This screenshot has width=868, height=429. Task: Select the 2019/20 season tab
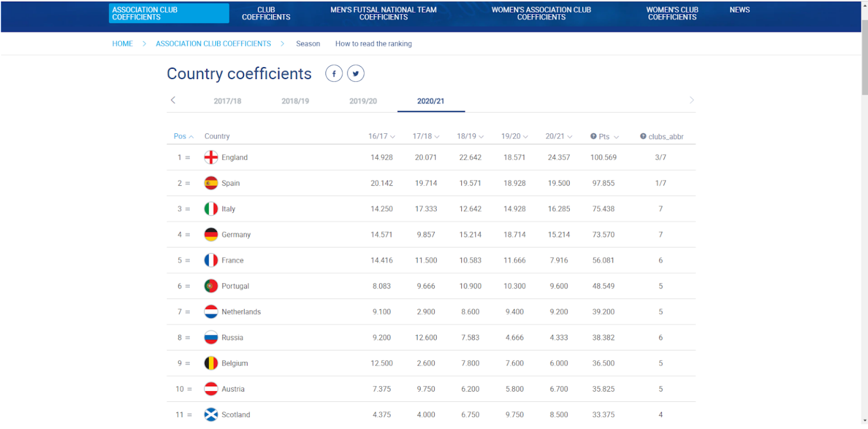pyautogui.click(x=363, y=101)
